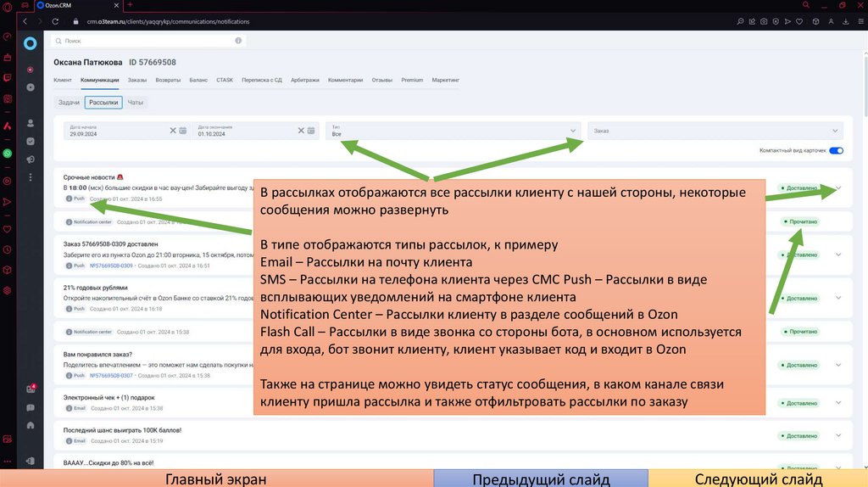
Task: Take a snapshot with browser camera icon
Action: pos(764,21)
